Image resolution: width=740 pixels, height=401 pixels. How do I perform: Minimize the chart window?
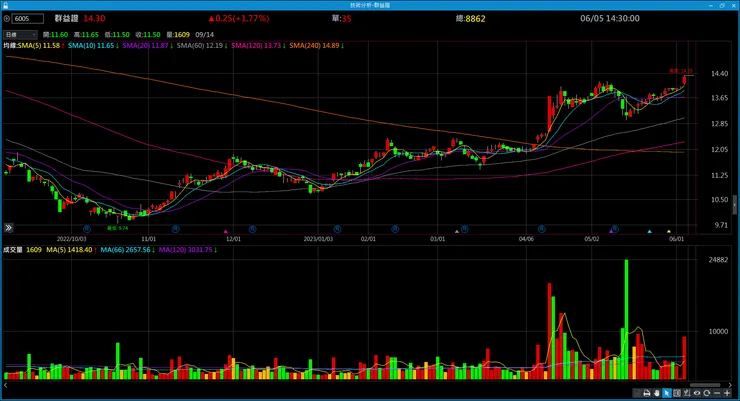(x=711, y=5)
